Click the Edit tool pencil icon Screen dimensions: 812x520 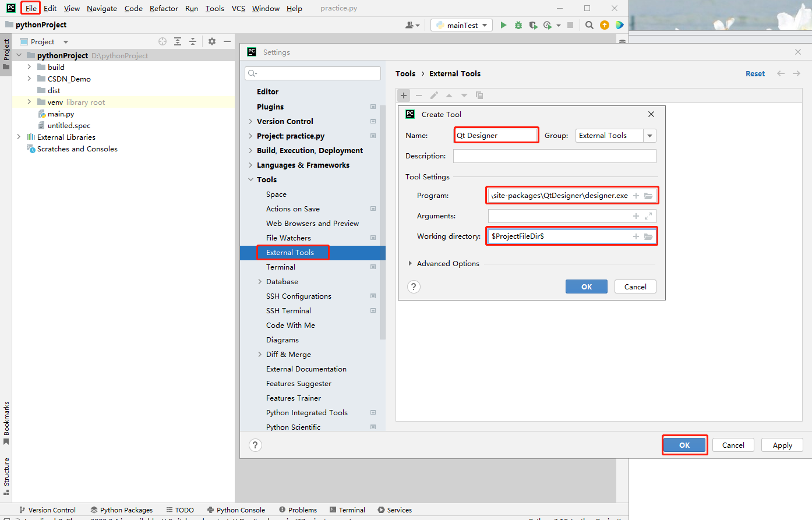[434, 95]
